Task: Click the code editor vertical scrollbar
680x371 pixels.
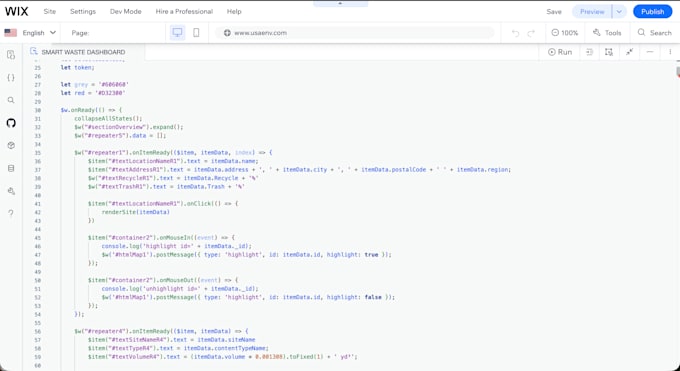Action: tap(677, 72)
